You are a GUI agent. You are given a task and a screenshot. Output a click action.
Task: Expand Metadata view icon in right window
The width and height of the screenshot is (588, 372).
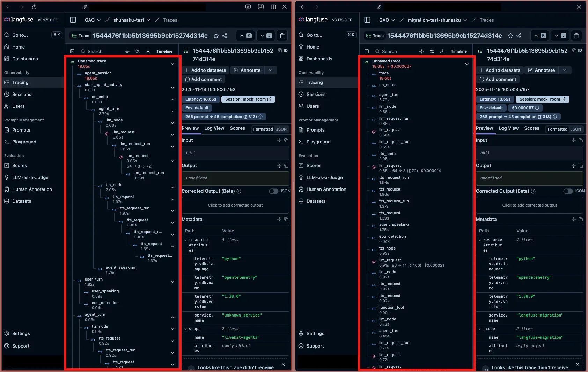click(x=573, y=219)
